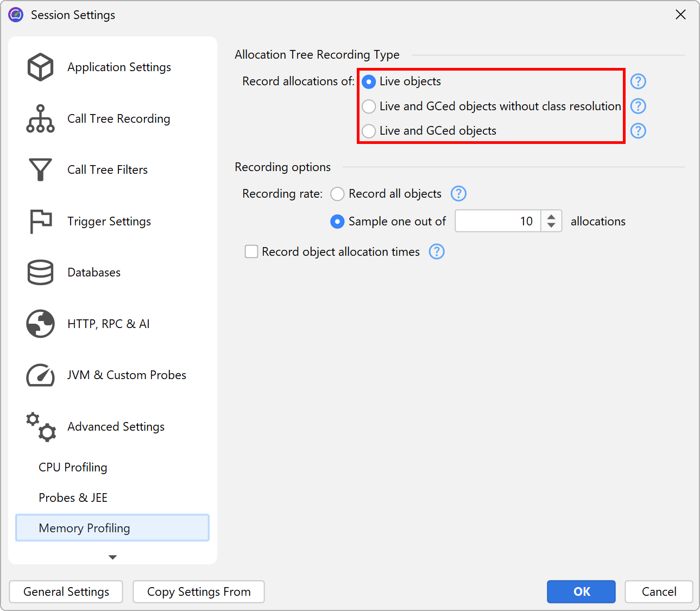Choose Record all objects recording rate

pyautogui.click(x=337, y=194)
